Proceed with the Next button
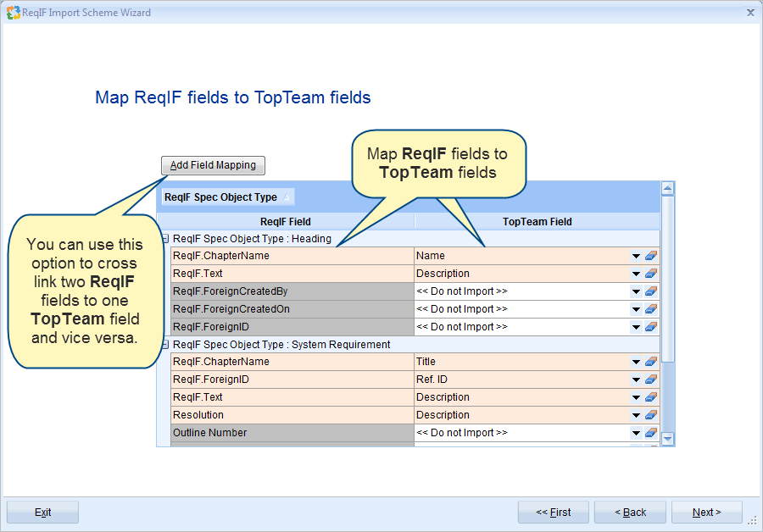Viewport: 763px width, 532px height. pyautogui.click(x=706, y=512)
